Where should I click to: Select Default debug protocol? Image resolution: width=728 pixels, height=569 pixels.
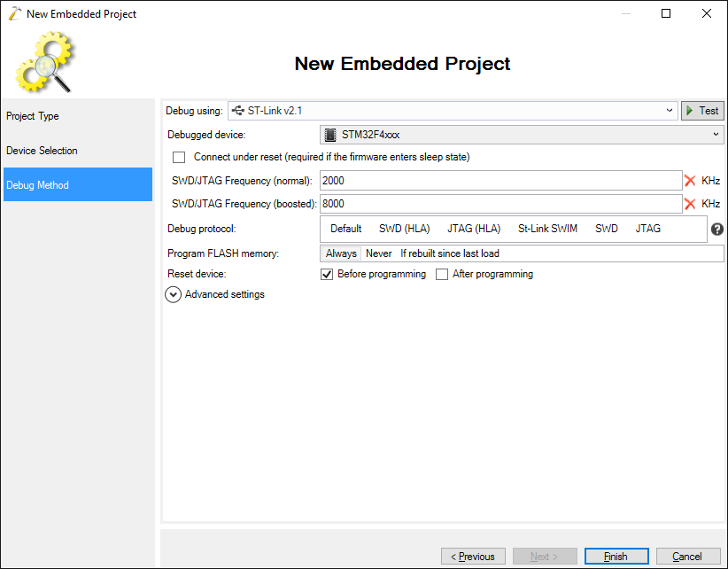pyautogui.click(x=346, y=229)
